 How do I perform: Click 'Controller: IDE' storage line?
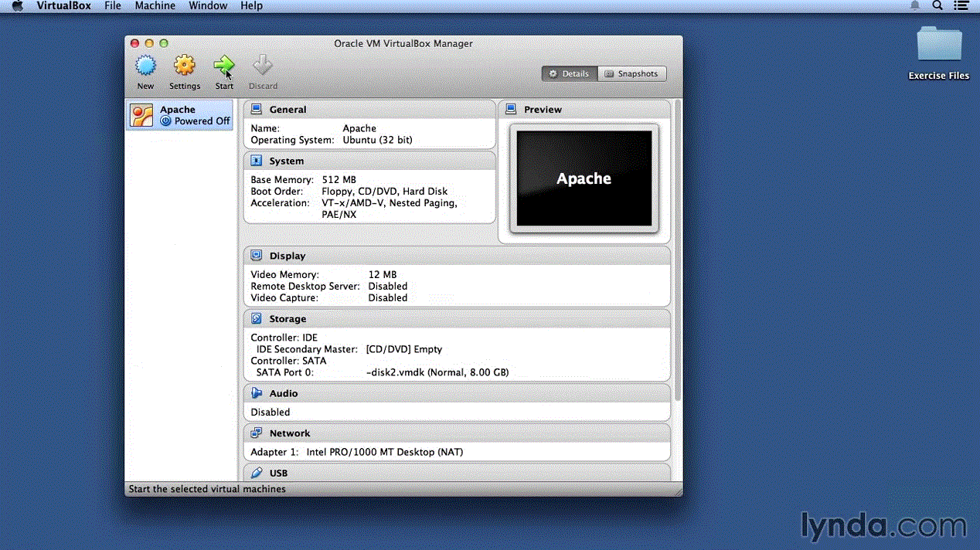[x=284, y=338]
